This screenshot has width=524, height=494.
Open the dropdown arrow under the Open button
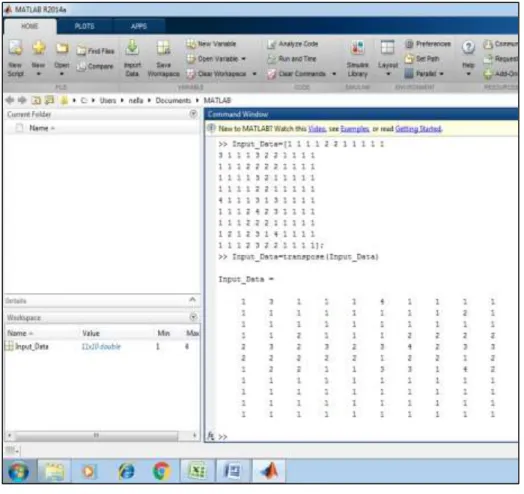coord(62,74)
